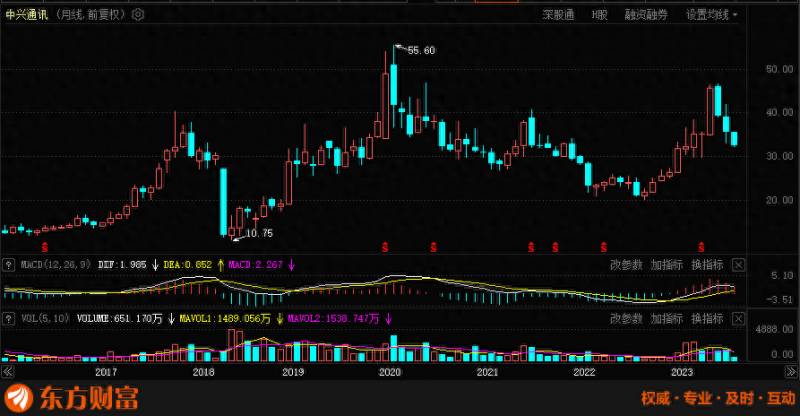Click the MACD panel help question-mark icon

(x=8, y=265)
